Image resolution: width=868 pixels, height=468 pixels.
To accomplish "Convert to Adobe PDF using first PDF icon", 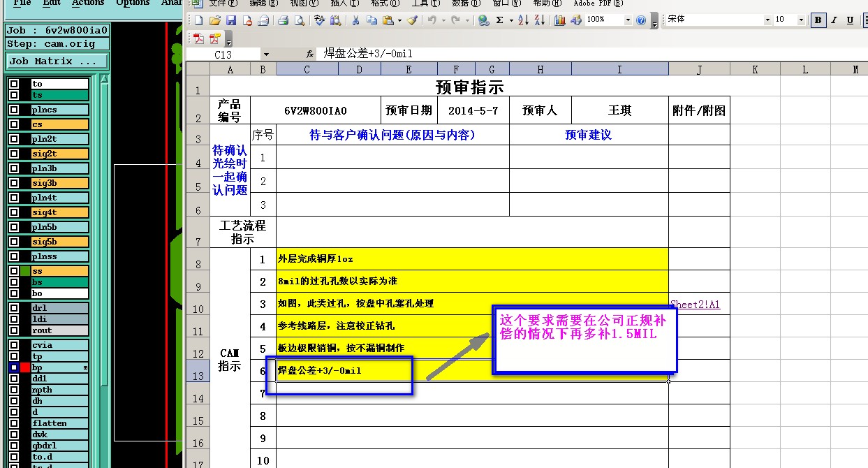I will tap(199, 38).
